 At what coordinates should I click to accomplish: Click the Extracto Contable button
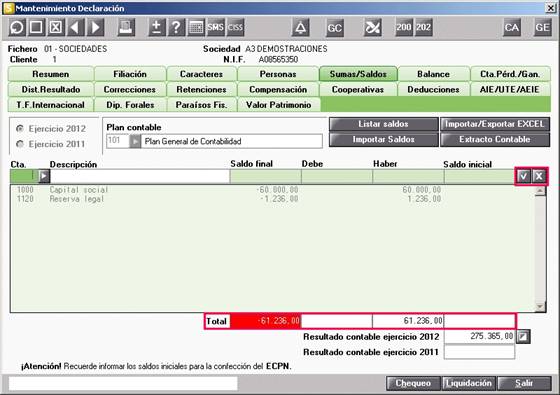pos(495,140)
